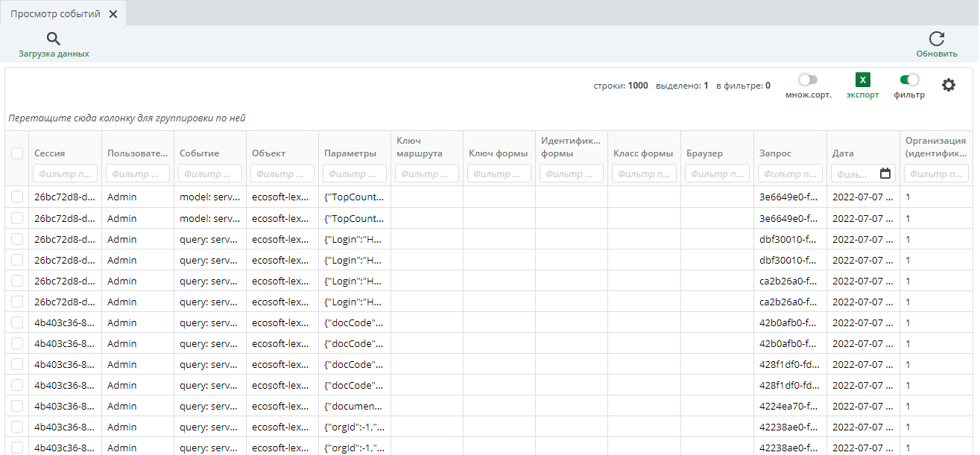Image resolution: width=980 pixels, height=455 pixels.
Task: Select the Просмотр событий tab
Action: (55, 14)
